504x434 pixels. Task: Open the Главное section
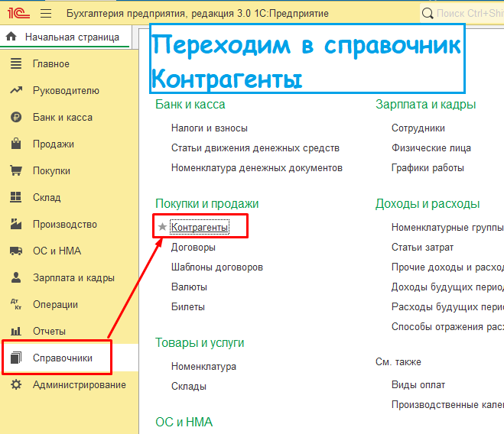(x=51, y=64)
